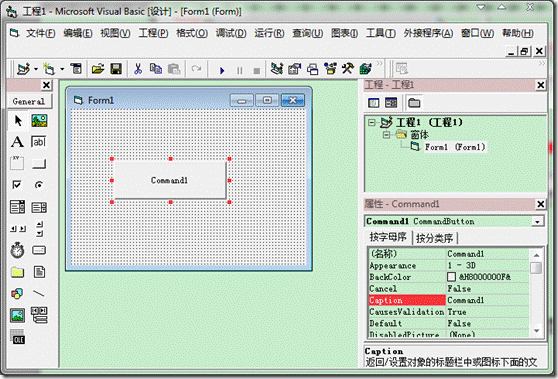Open the Properties Window toolbar icon
Screen dimensions: 558x379
coord(295,69)
